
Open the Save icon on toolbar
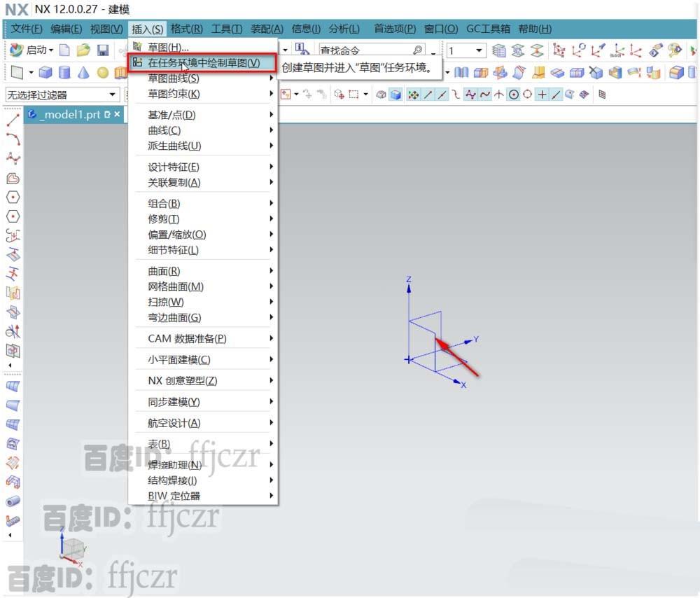[x=103, y=50]
